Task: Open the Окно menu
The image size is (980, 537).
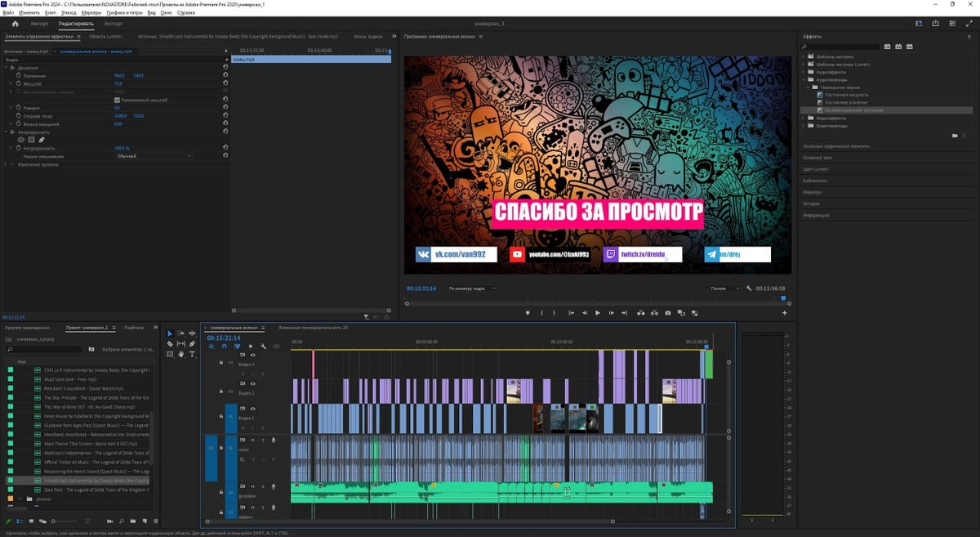Action: (166, 13)
